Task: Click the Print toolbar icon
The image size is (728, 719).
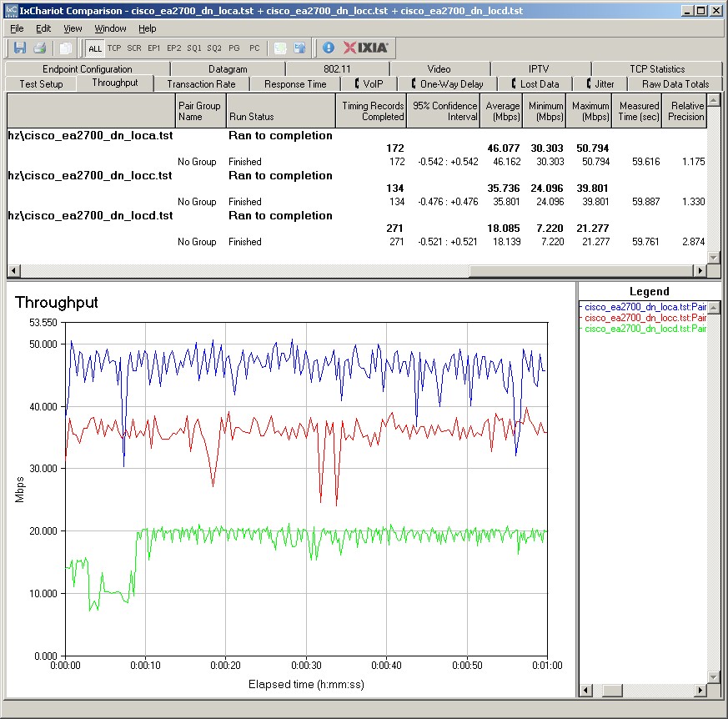Action: pyautogui.click(x=40, y=48)
